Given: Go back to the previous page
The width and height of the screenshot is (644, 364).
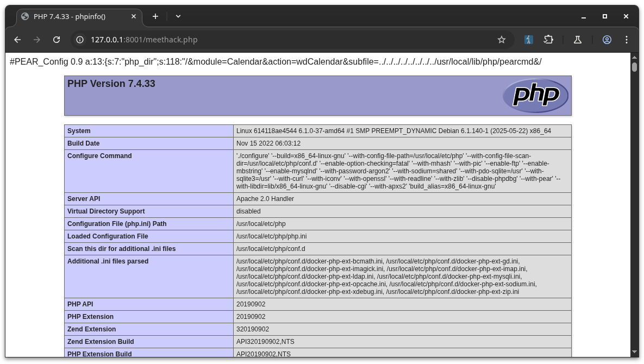Looking at the screenshot, I should [x=17, y=40].
